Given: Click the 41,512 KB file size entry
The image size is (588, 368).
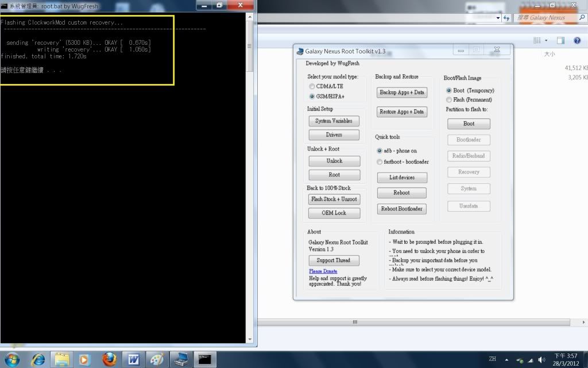Looking at the screenshot, I should point(576,68).
